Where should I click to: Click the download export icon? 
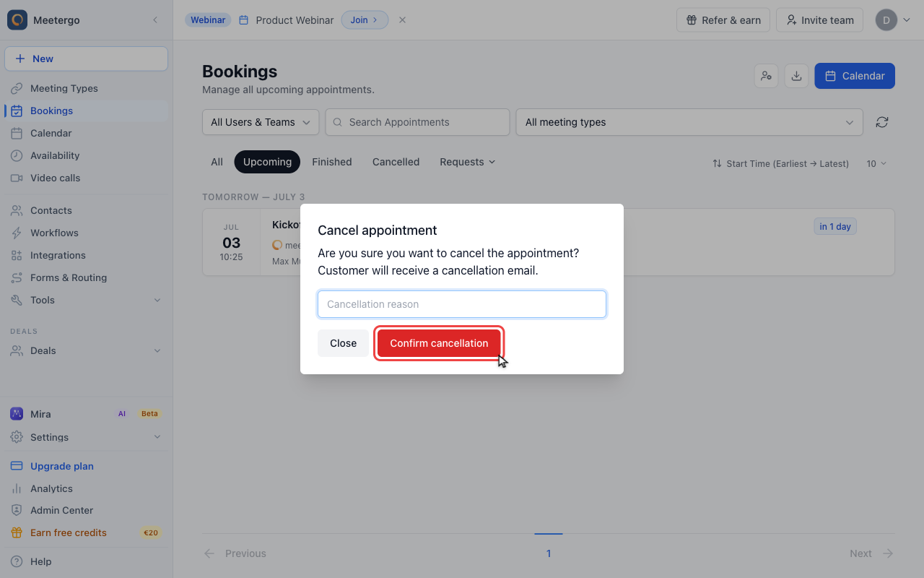(796, 76)
